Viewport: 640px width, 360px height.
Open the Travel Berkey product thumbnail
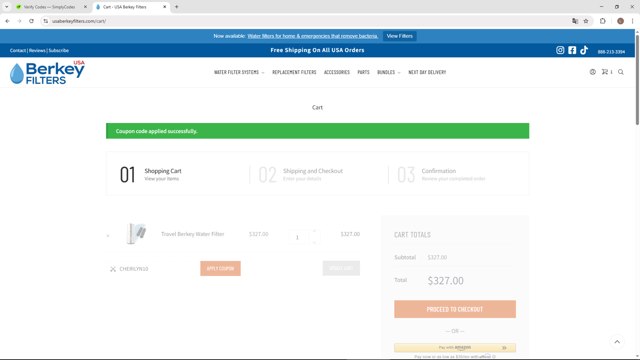click(136, 234)
